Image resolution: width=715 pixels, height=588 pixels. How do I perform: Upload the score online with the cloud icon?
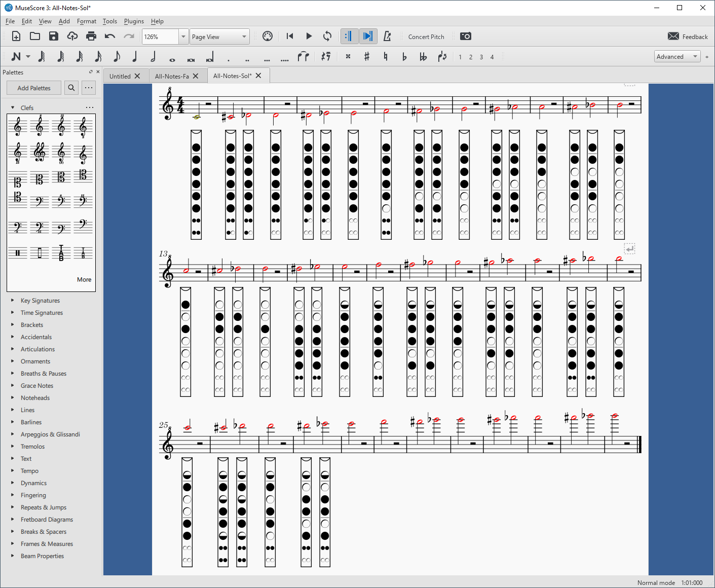[x=72, y=36]
